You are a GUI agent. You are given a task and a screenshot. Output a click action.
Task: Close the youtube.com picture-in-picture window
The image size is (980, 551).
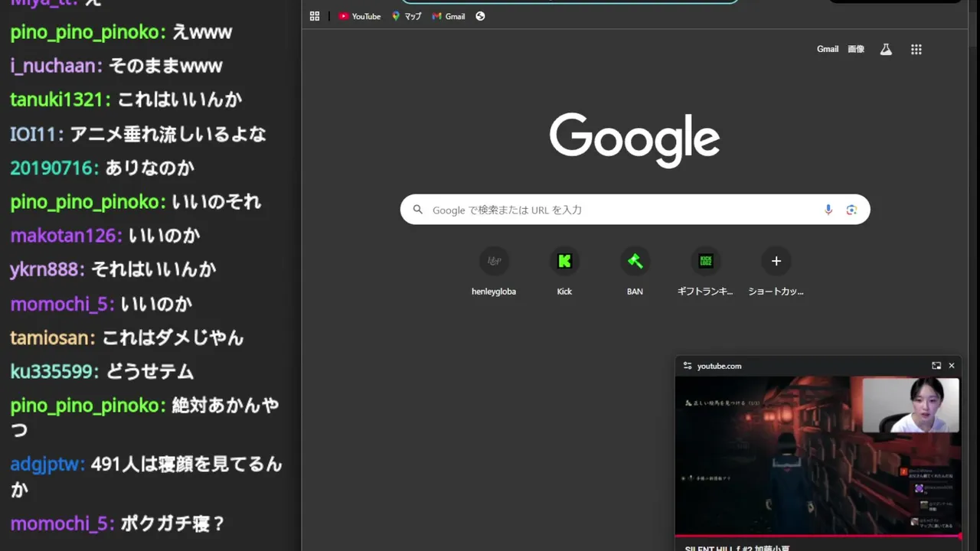click(952, 366)
